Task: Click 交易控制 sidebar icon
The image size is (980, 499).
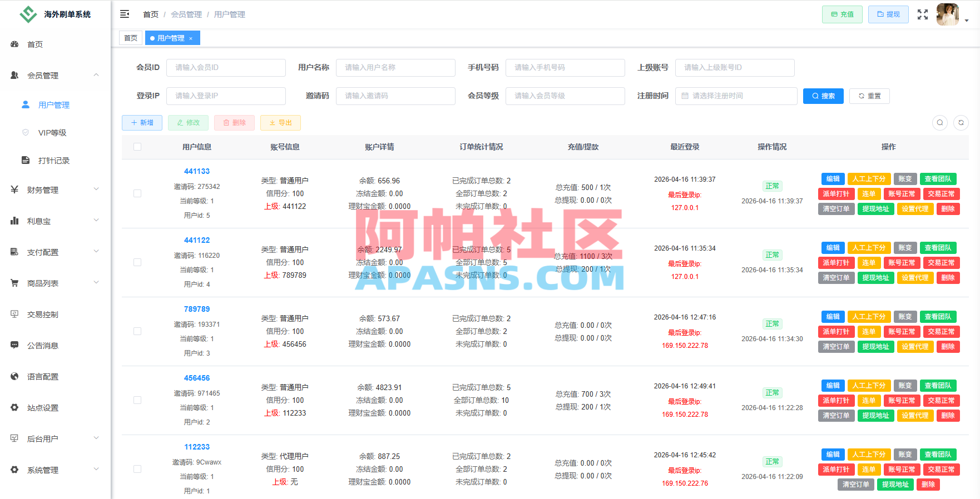Action: (14, 314)
